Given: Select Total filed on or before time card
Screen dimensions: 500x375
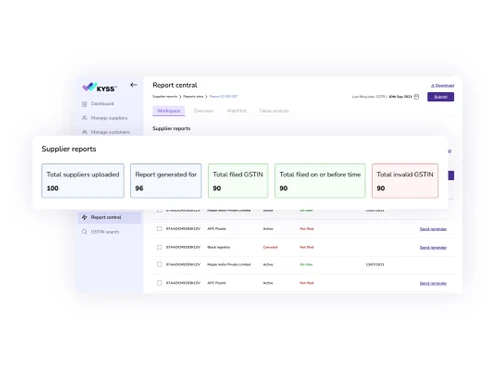Looking at the screenshot, I should coord(320,181).
